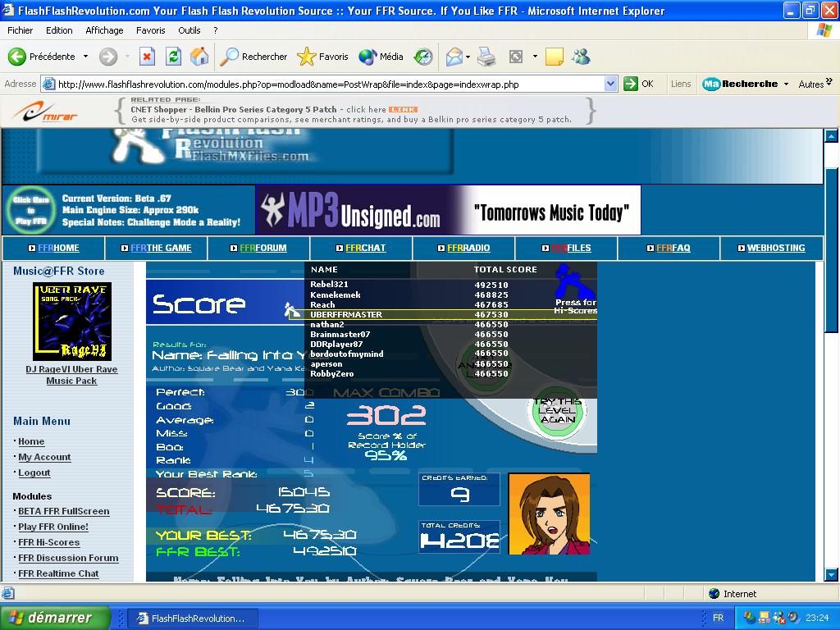Open FFR Discussion Forum link
Viewport: 840px width, 630px height.
point(68,558)
